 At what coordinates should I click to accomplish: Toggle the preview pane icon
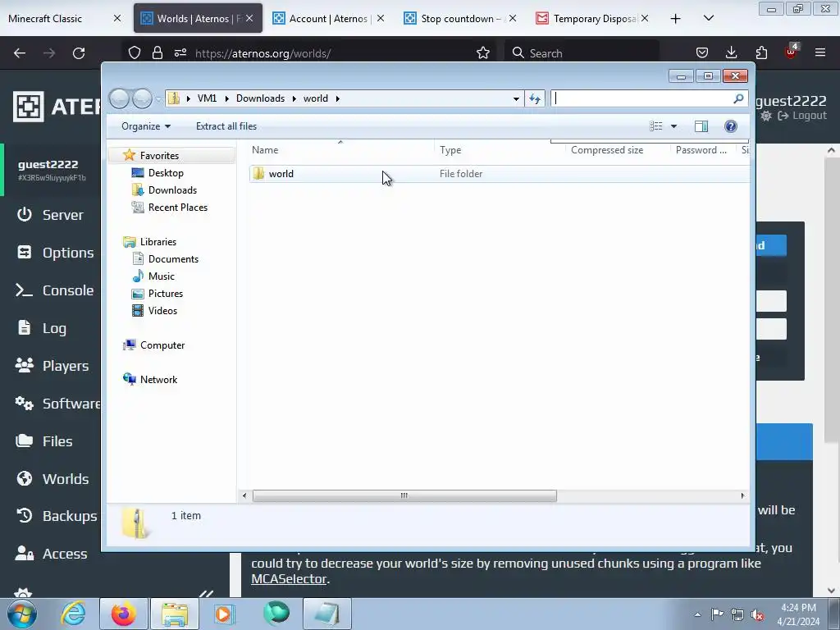(701, 126)
